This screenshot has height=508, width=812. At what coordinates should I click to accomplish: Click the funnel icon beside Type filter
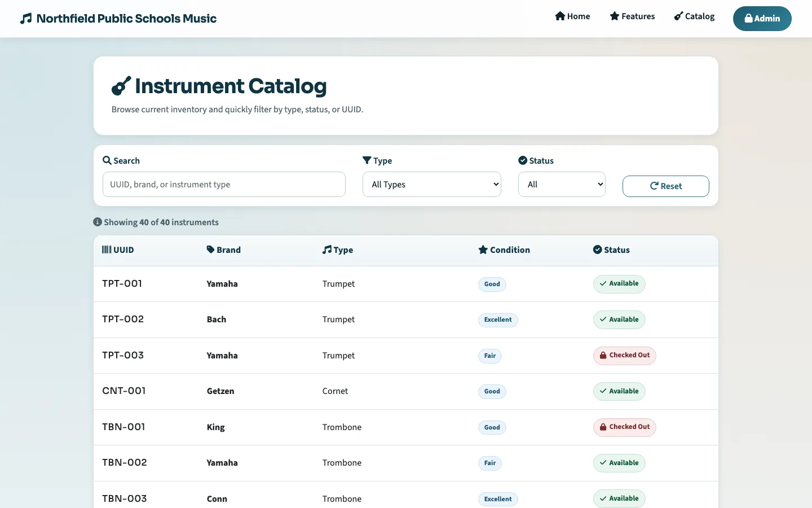click(x=367, y=160)
